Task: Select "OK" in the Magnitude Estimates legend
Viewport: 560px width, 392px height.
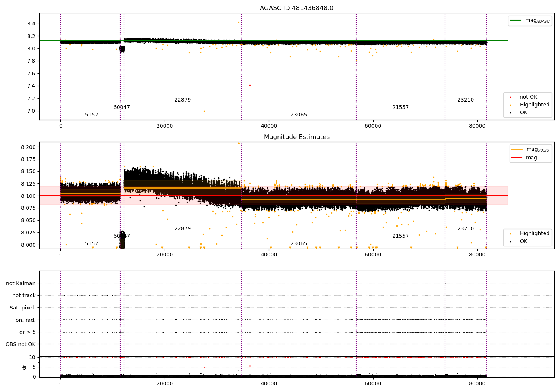Action: coord(523,242)
